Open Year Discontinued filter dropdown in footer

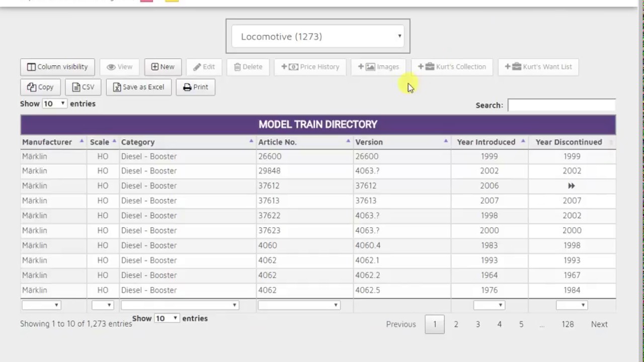point(572,305)
